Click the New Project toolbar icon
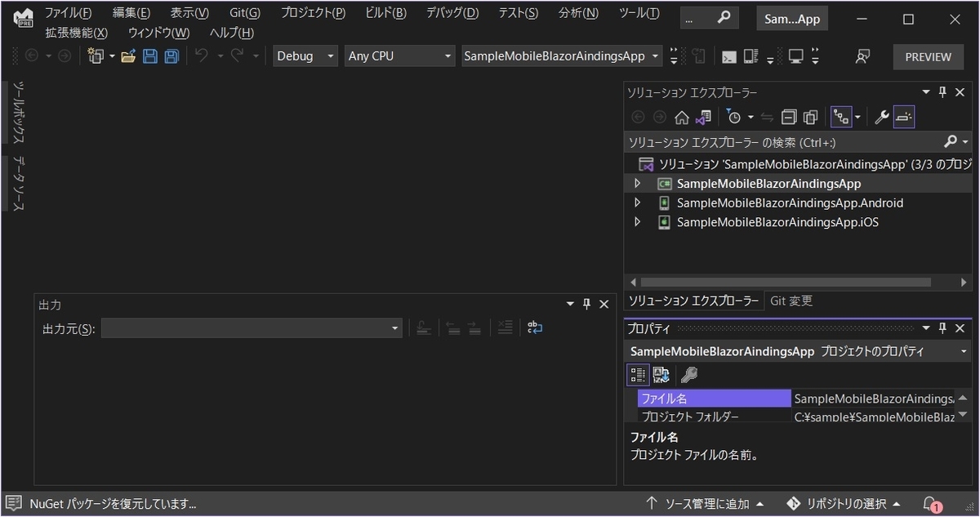This screenshot has width=980, height=517. pos(97,56)
